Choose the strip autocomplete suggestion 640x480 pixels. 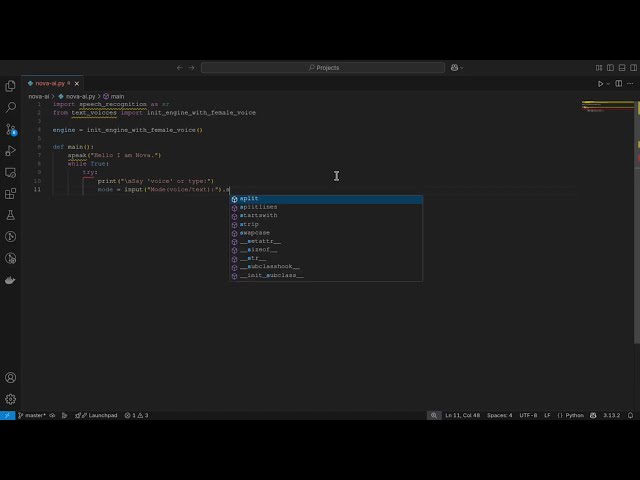tap(326, 224)
